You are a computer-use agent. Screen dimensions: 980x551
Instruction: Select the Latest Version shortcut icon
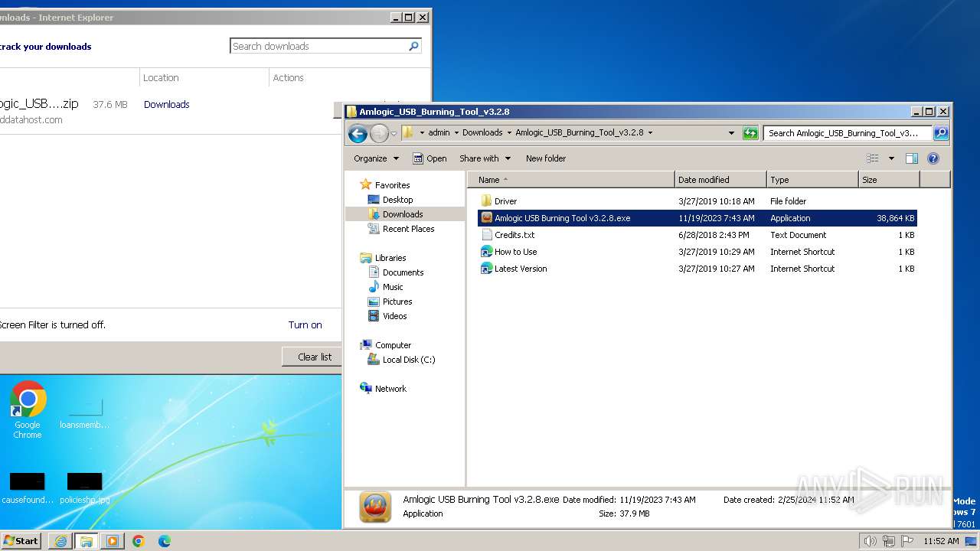486,269
